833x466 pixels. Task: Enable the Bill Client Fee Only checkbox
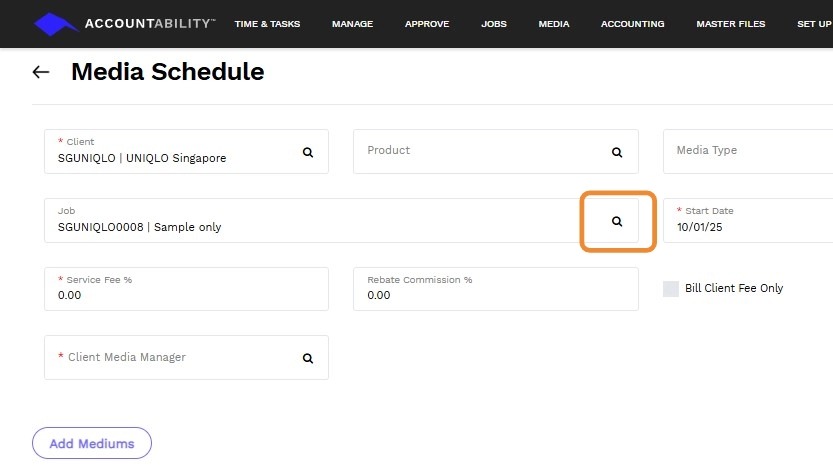(x=670, y=288)
